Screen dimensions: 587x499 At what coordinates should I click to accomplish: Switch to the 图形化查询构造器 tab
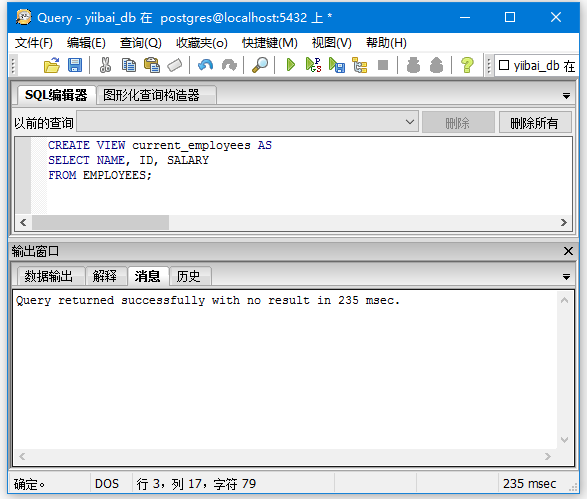(151, 95)
